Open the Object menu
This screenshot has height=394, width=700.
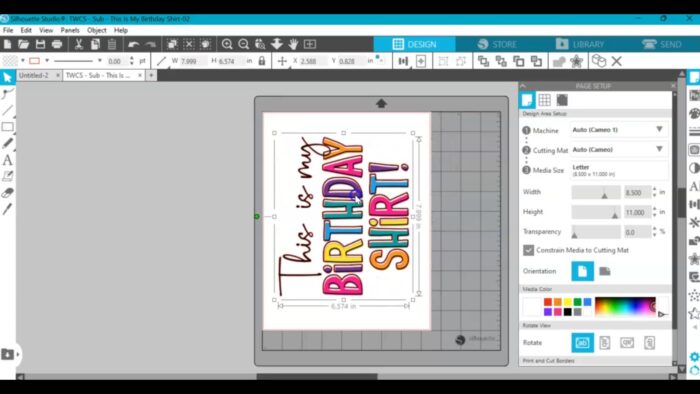point(96,30)
